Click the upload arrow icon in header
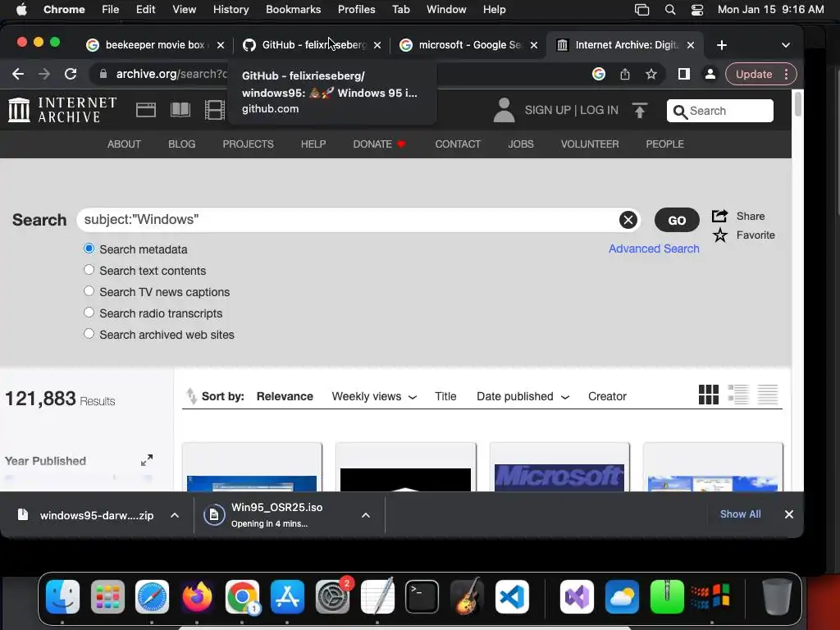The height and width of the screenshot is (630, 840). [640, 110]
